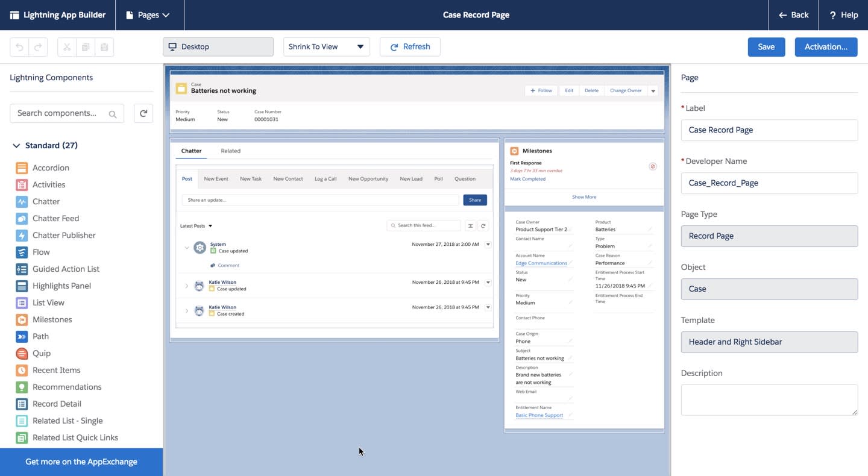The height and width of the screenshot is (476, 868).
Task: Select the Guided Action List icon
Action: [x=22, y=269]
